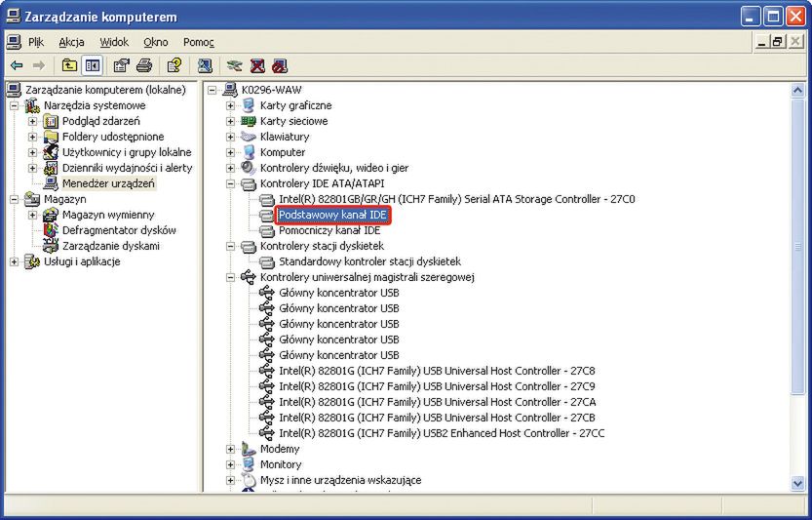Select USB2 Enhanced Host Controller - 27CC
This screenshot has width=812, height=520.
click(442, 433)
